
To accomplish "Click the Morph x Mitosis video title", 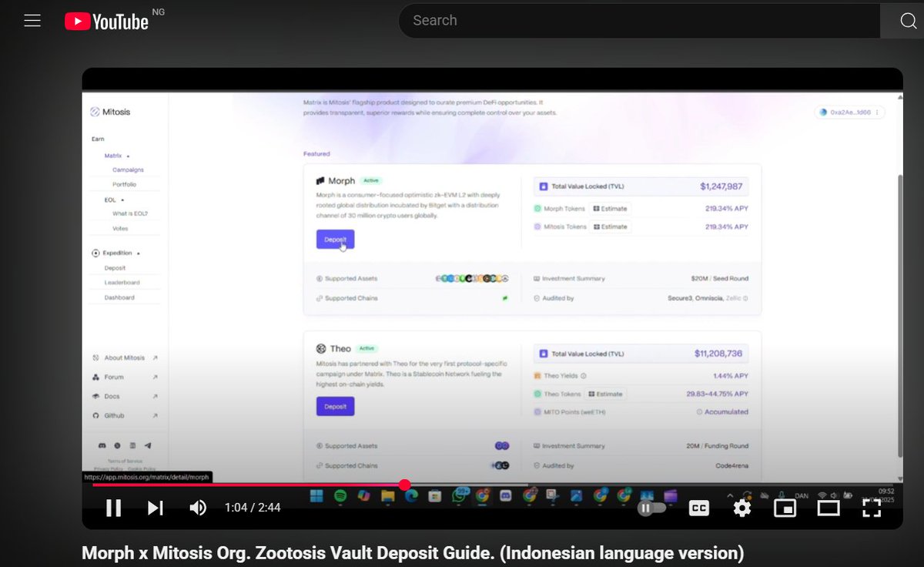I will tap(413, 552).
